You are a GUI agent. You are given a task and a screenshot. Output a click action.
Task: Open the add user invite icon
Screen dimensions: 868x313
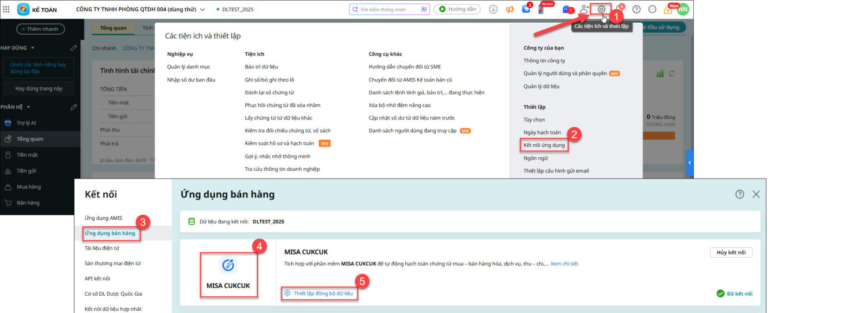pos(584,9)
